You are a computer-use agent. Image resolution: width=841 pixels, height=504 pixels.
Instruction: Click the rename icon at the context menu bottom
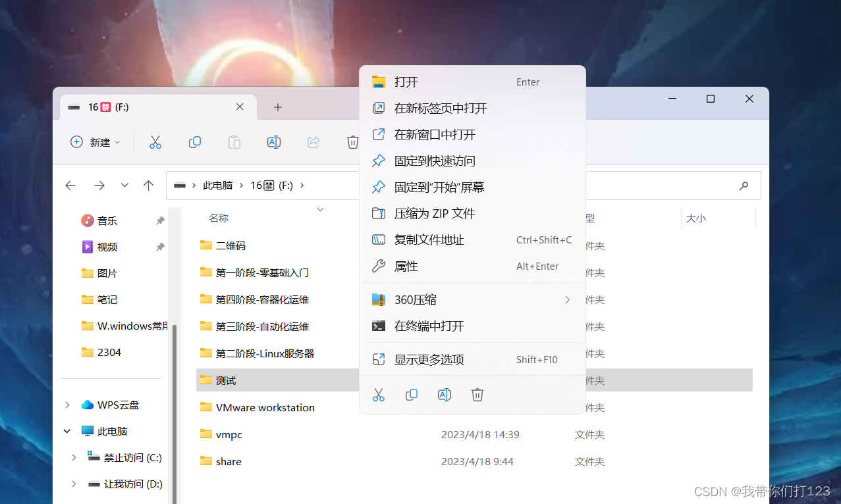click(445, 395)
